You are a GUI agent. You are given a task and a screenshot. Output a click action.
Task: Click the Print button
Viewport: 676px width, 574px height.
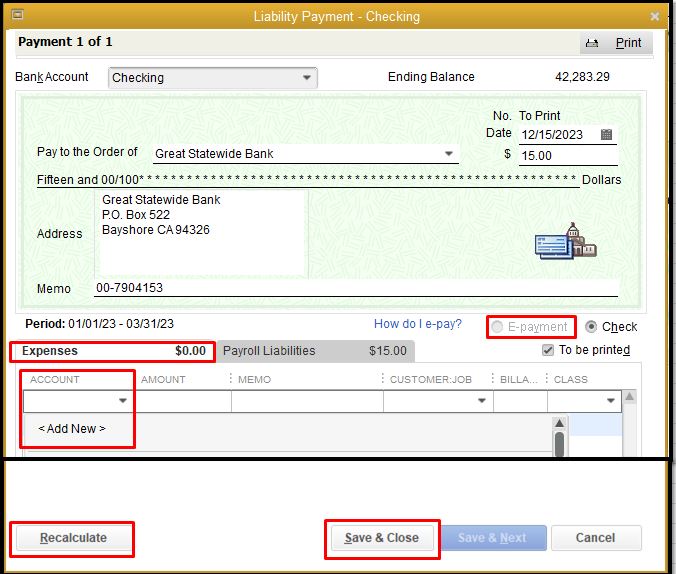click(x=616, y=43)
